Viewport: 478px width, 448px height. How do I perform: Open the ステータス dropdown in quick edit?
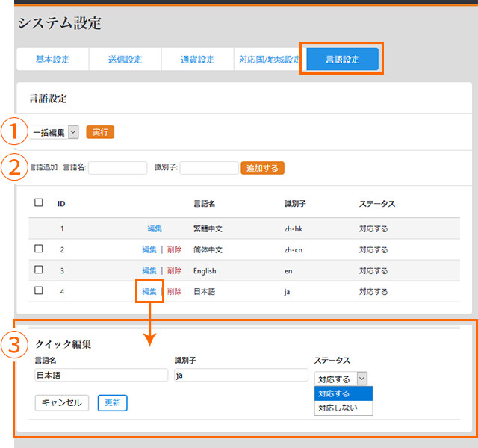click(341, 379)
